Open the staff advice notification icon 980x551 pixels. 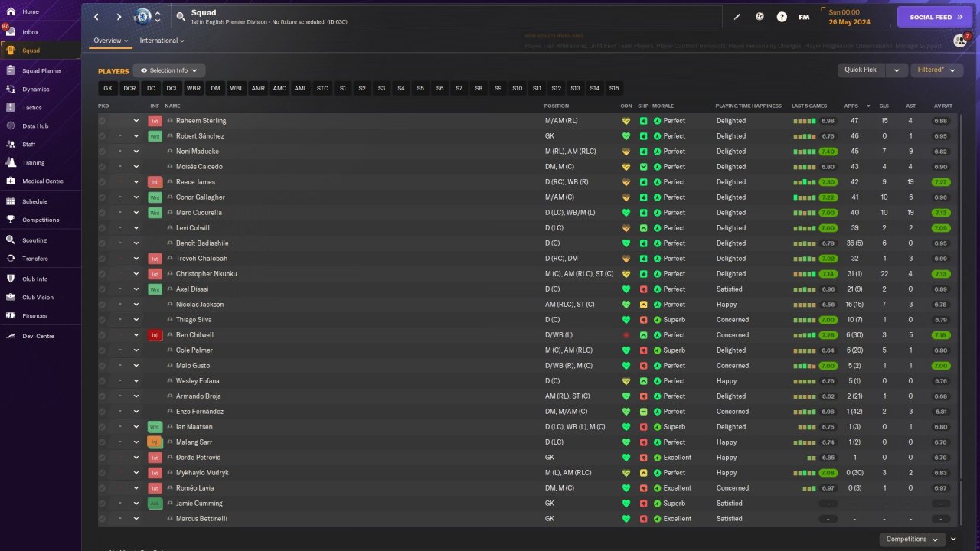pyautogui.click(x=959, y=41)
